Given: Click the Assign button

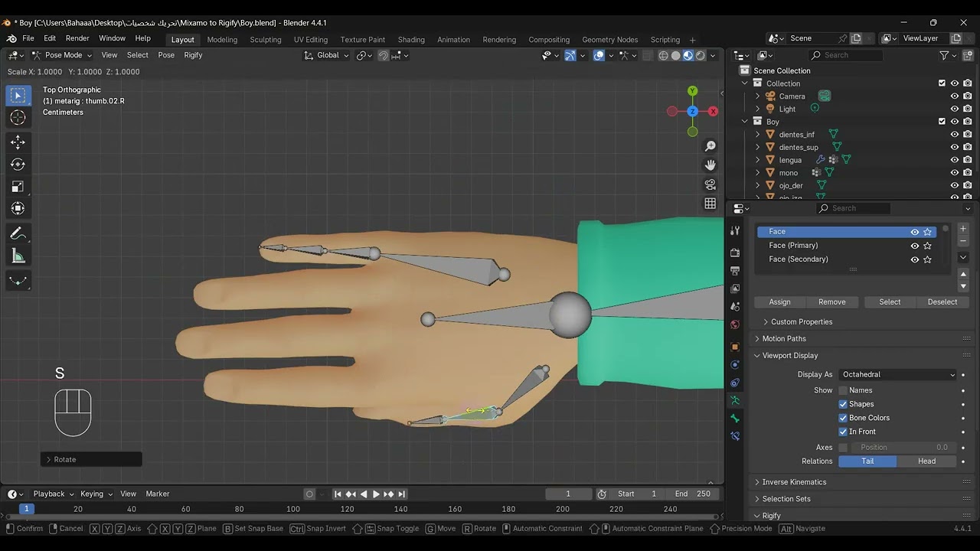Looking at the screenshot, I should [x=779, y=302].
